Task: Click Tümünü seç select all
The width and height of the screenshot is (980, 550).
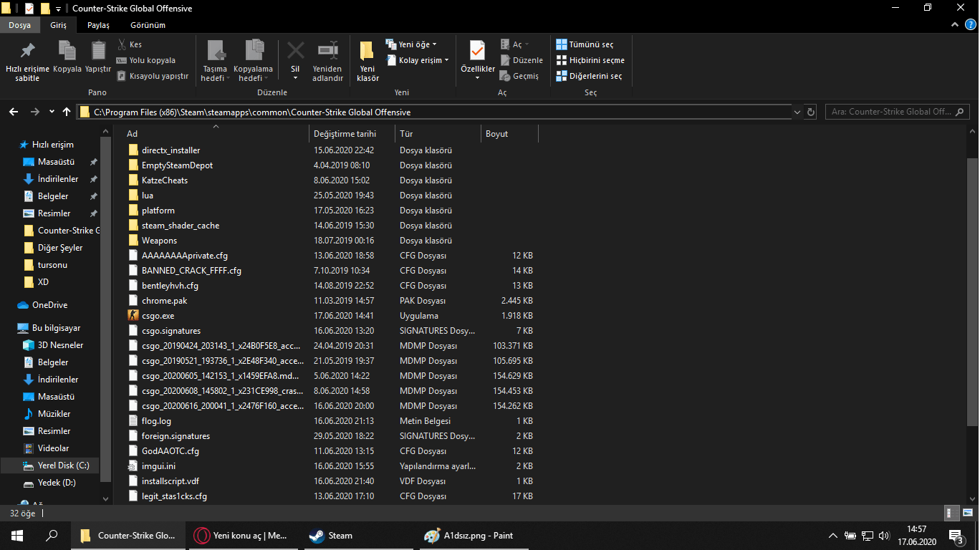Action: click(585, 44)
